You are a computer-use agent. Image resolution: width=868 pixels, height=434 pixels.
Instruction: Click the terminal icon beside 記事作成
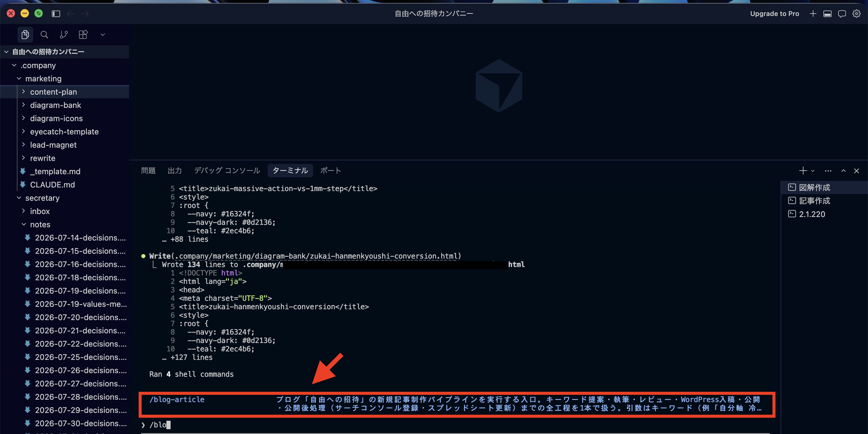click(x=792, y=200)
